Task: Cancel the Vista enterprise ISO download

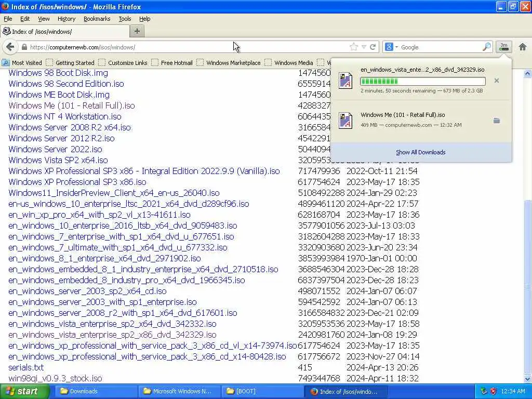Action: 497,81
